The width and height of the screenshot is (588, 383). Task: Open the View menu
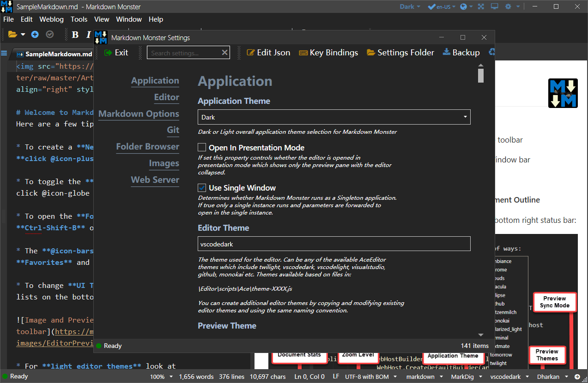tap(102, 19)
